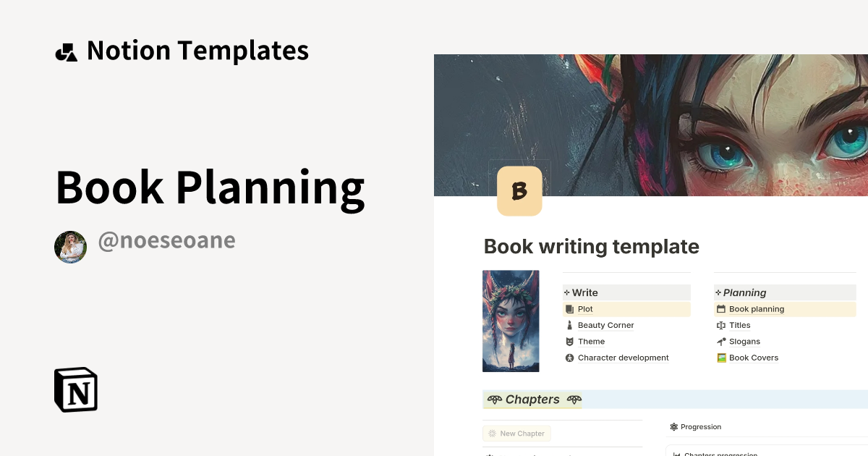Click the author avatar photo
The width and height of the screenshot is (868, 456).
70,247
